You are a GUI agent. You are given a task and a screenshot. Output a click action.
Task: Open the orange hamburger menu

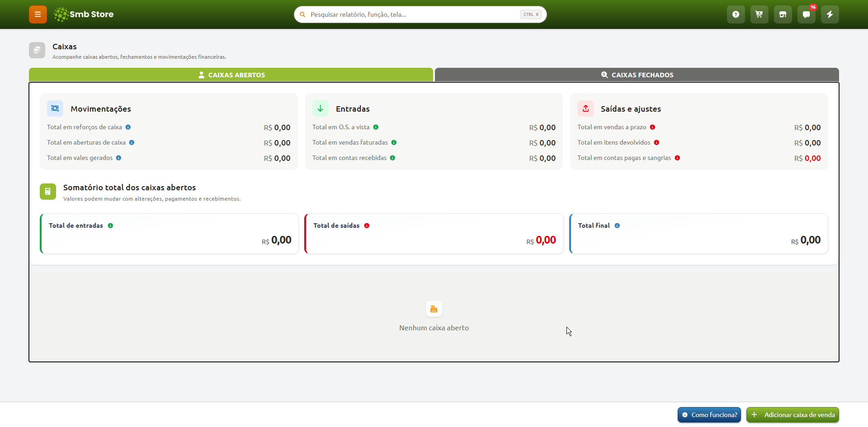pos(38,14)
